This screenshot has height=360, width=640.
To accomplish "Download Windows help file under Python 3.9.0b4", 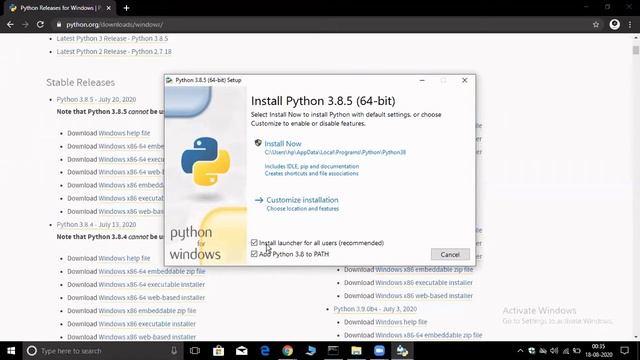I will tap(401, 322).
